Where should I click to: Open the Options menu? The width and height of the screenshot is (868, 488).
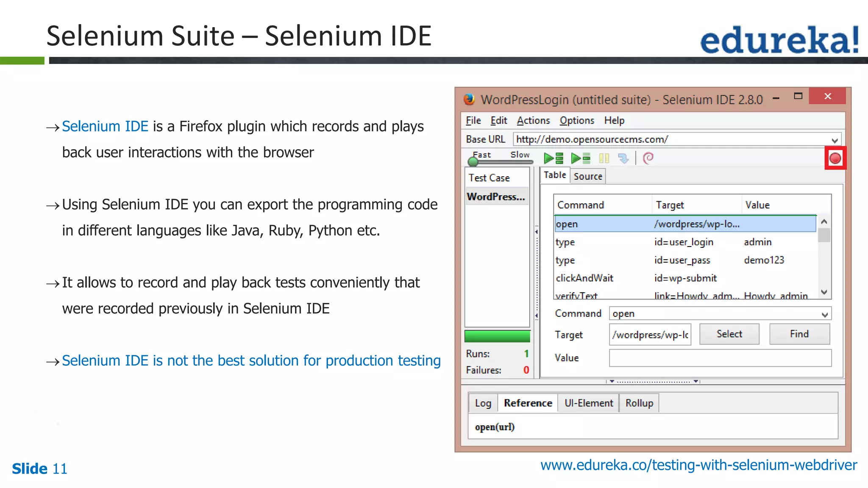click(577, 121)
